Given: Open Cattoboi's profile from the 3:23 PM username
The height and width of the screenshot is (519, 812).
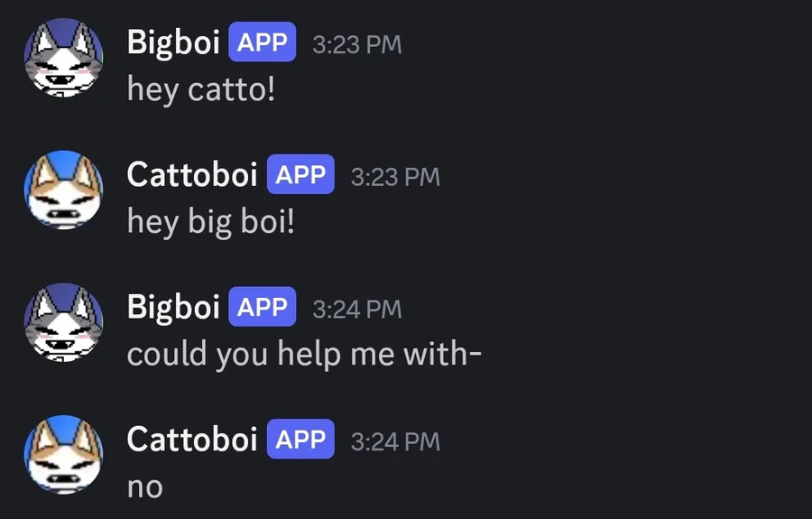Looking at the screenshot, I should point(192,174).
